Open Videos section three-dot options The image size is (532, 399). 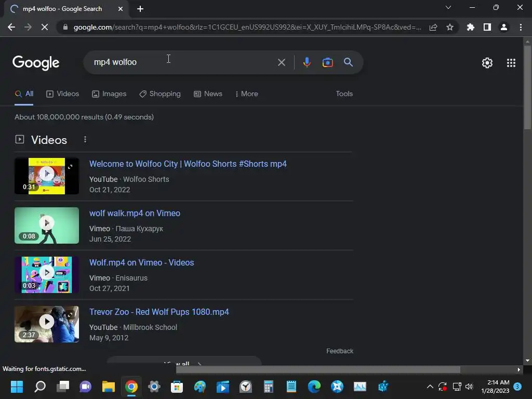point(85,139)
